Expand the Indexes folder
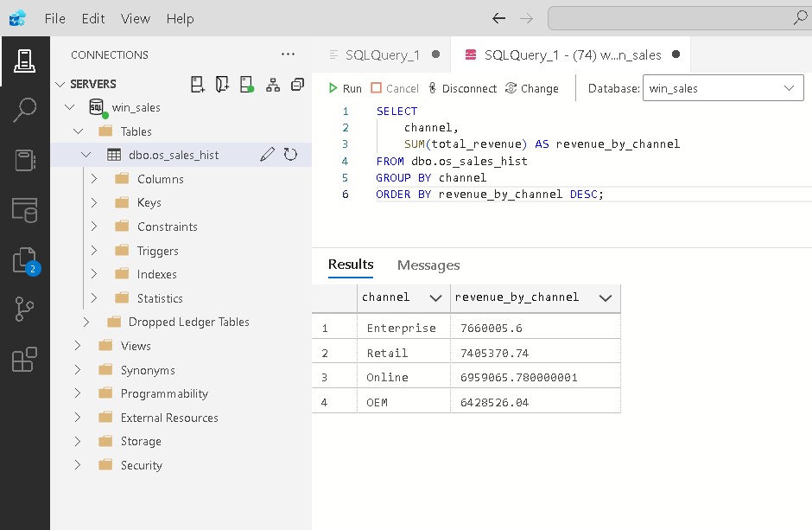The width and height of the screenshot is (812, 530). (x=94, y=273)
